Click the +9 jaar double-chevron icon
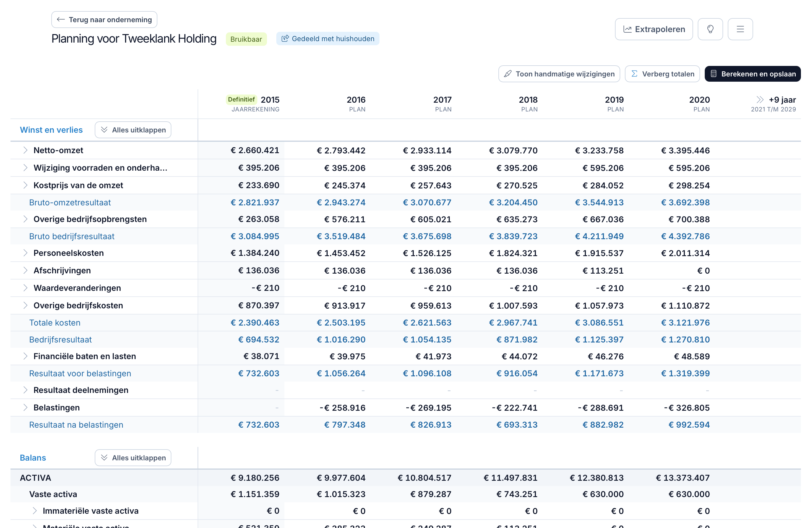Screen dimensions: 812x528 (760, 100)
